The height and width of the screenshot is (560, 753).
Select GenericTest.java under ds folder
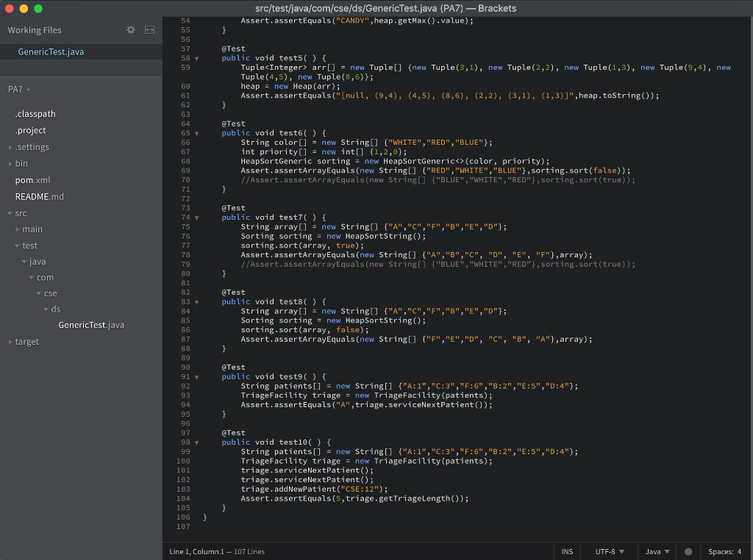click(x=91, y=325)
